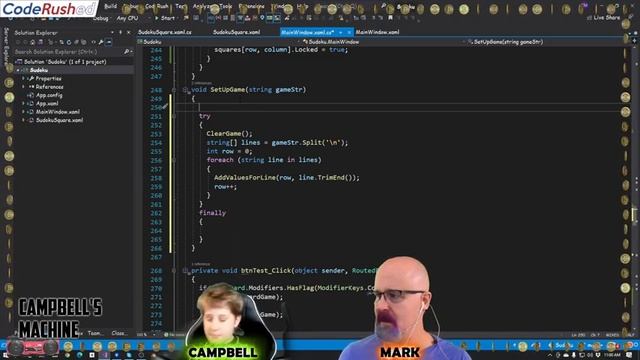Image resolution: width=640 pixels, height=360 pixels.
Task: Click the 'ClearGame();' code line
Action: click(x=229, y=133)
